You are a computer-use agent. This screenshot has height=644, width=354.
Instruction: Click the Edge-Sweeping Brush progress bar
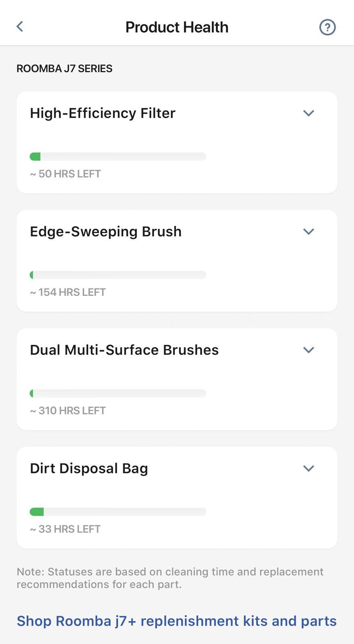118,275
